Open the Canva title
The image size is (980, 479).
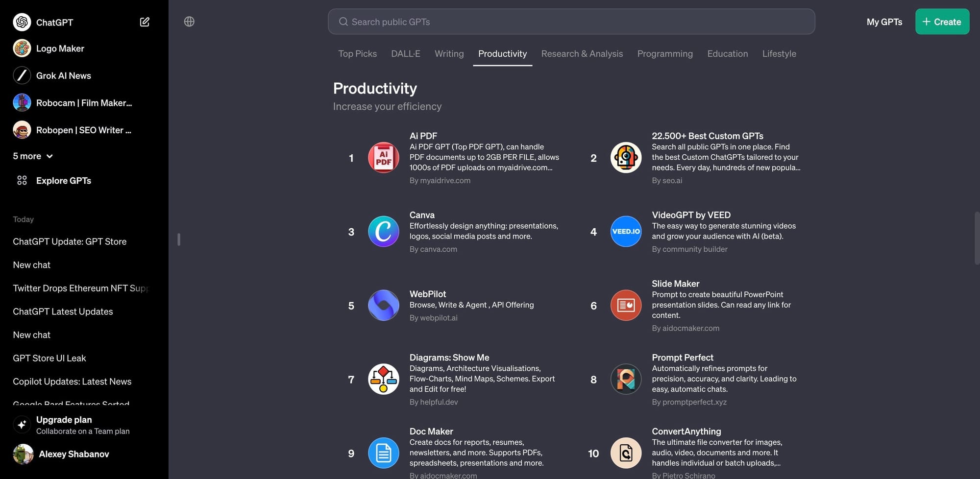(422, 215)
